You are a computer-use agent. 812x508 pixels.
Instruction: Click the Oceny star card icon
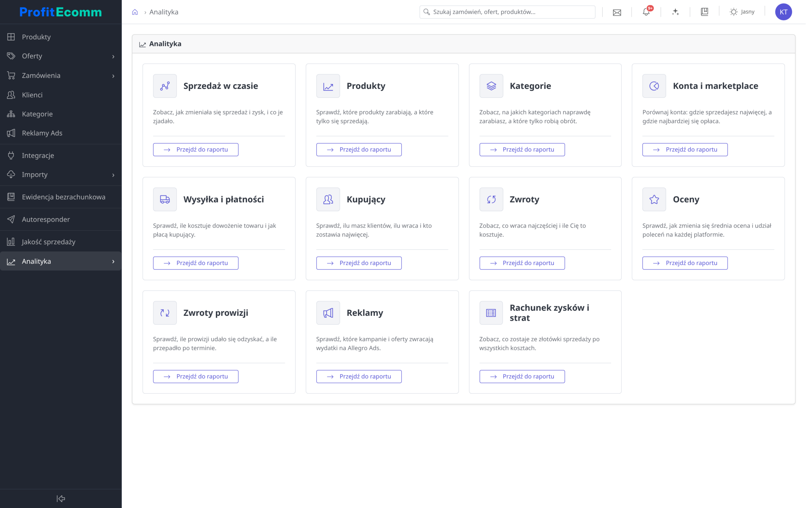pyautogui.click(x=654, y=199)
